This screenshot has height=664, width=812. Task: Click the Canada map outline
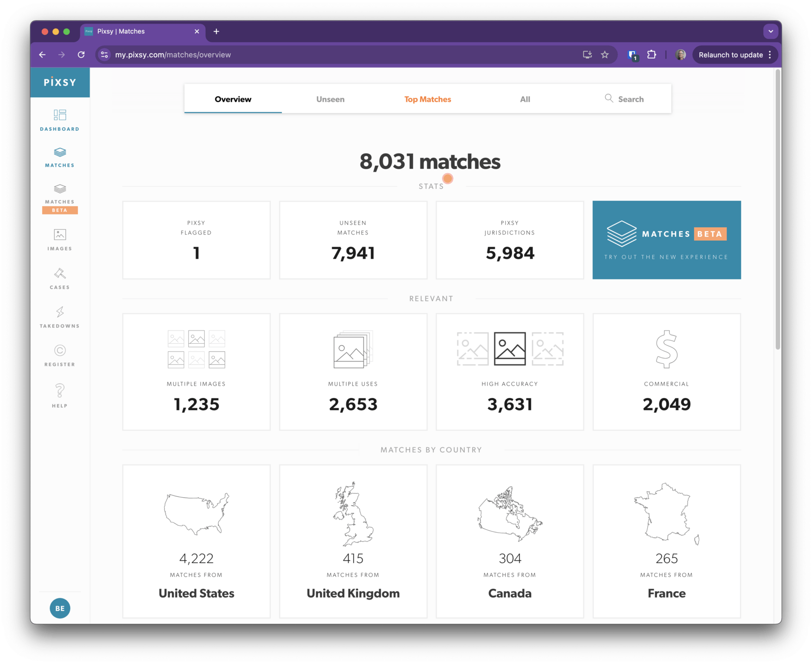click(510, 513)
